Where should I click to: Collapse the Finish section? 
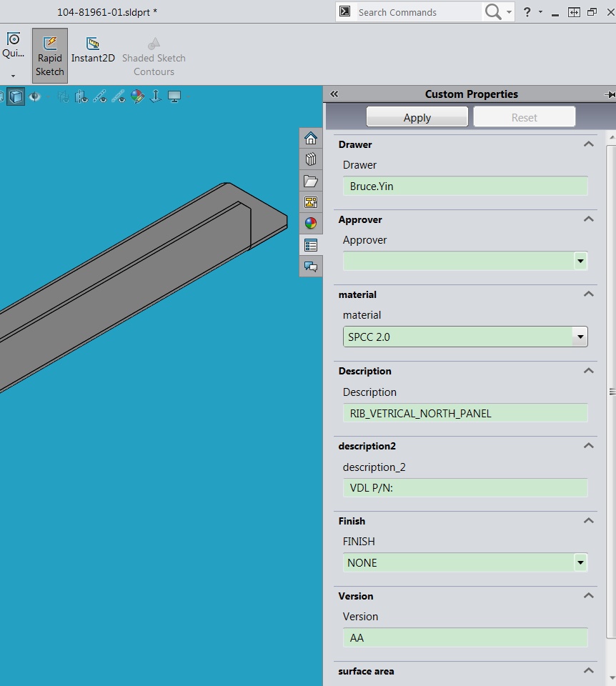pyautogui.click(x=589, y=520)
